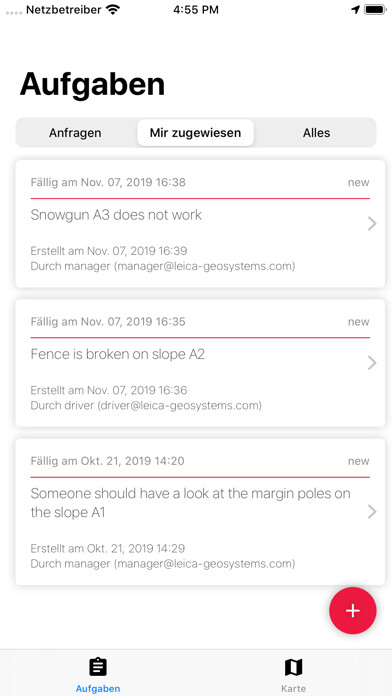Viewport: 392px width, 696px height.
Task: Tap driver@leica-geosystems.com creator text
Action: tap(179, 405)
